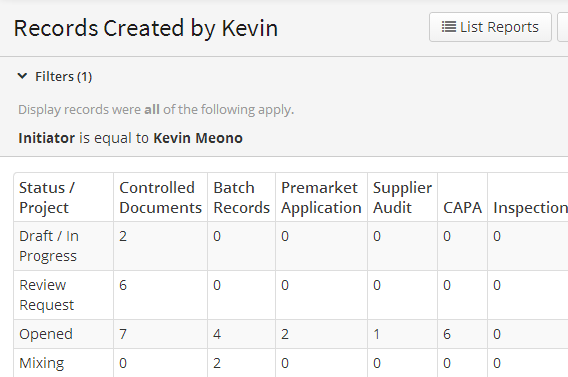Select the Premarket Application column header
Viewport: 568px width, 377px height.
pos(321,198)
